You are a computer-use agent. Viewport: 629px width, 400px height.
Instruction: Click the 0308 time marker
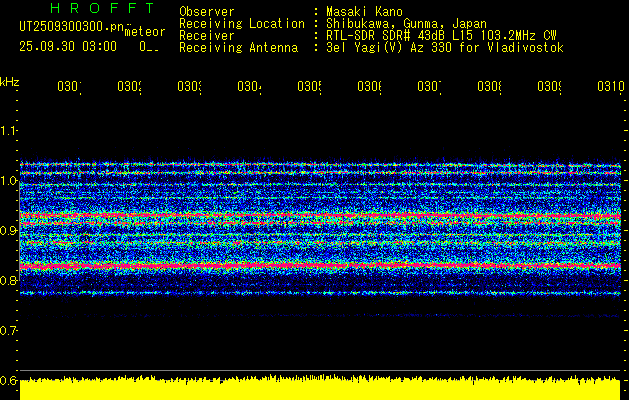(x=489, y=86)
